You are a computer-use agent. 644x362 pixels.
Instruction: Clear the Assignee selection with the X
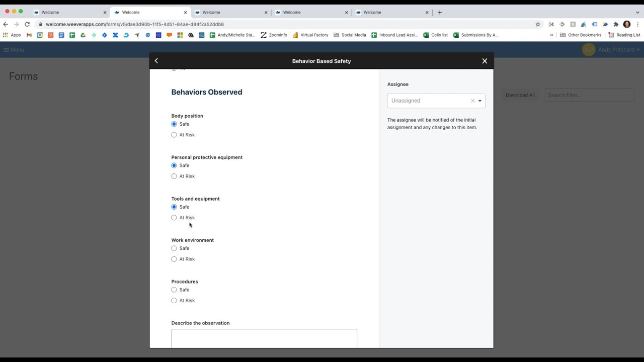pos(472,101)
